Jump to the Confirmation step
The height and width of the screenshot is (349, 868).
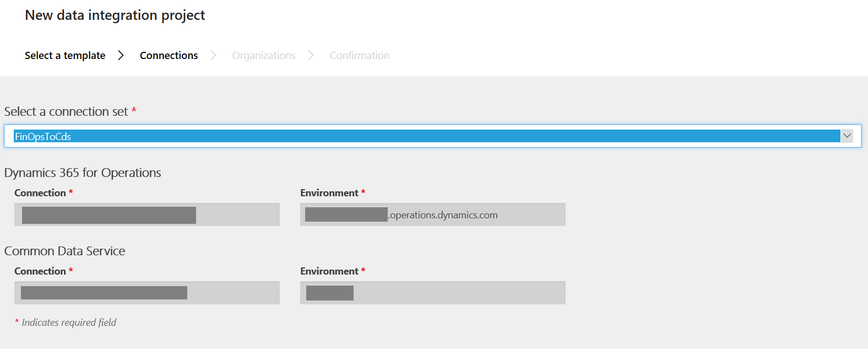[359, 56]
